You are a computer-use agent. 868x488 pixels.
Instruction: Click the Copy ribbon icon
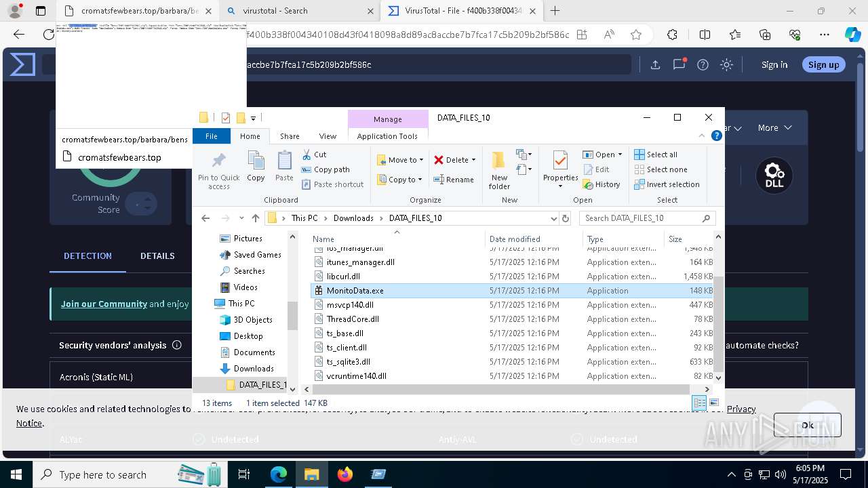pyautogui.click(x=256, y=161)
